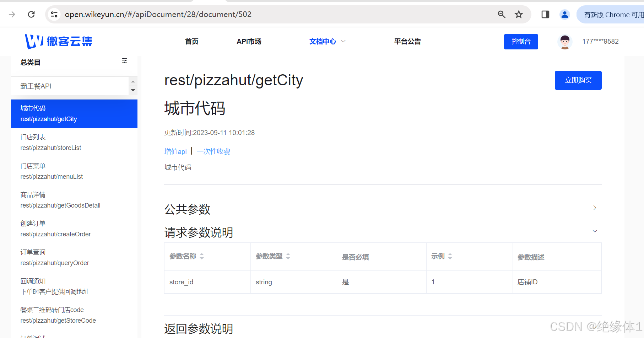Open 订单查询 rest/pizzahut/queryOrder document
Screen dimensions: 644x338
point(74,258)
